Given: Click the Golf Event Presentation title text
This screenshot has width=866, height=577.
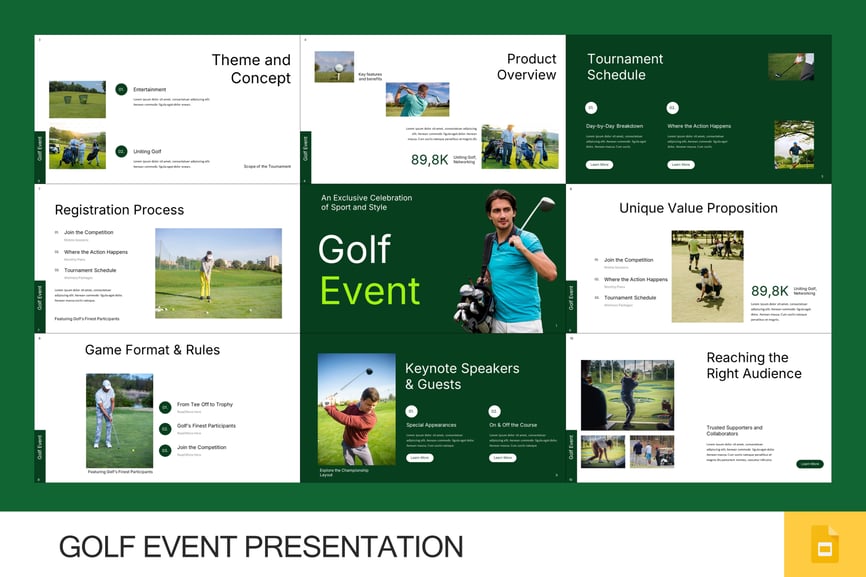Looking at the screenshot, I should tap(260, 546).
